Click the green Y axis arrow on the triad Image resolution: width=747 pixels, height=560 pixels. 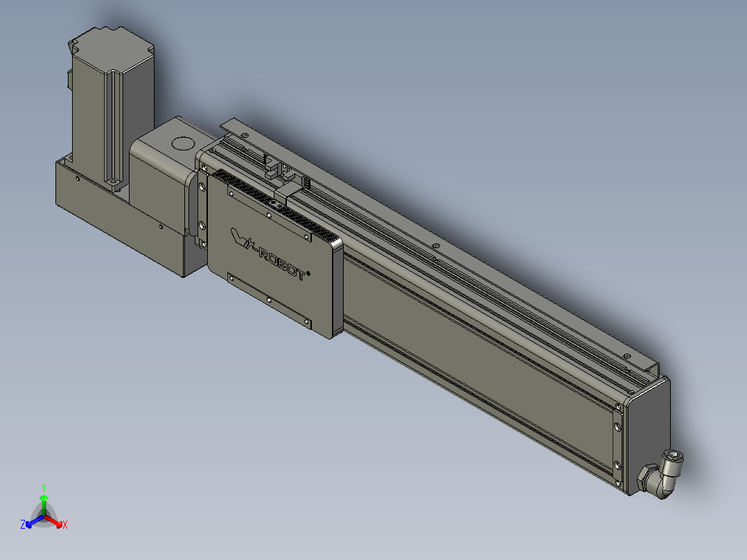(x=44, y=505)
